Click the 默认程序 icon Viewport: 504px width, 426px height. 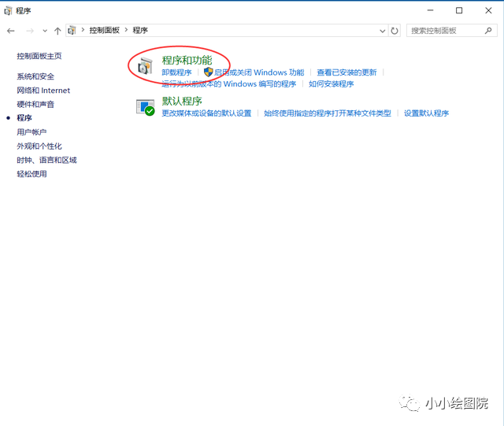point(145,107)
